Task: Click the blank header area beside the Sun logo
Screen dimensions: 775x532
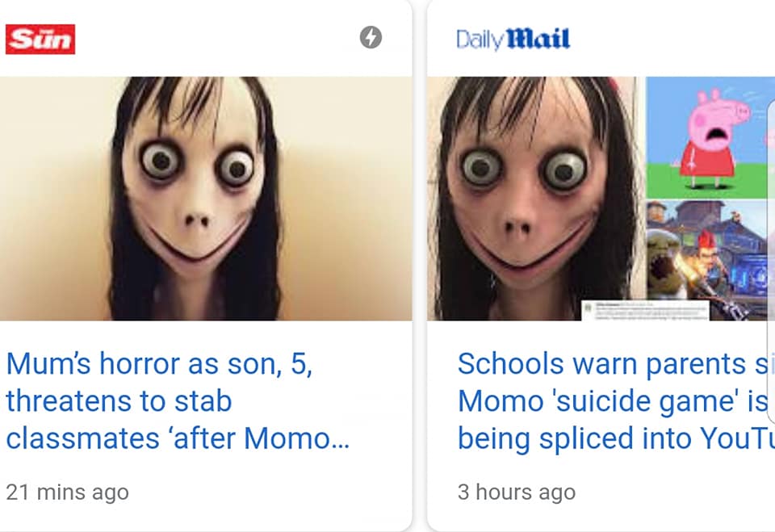Action: click(x=217, y=39)
